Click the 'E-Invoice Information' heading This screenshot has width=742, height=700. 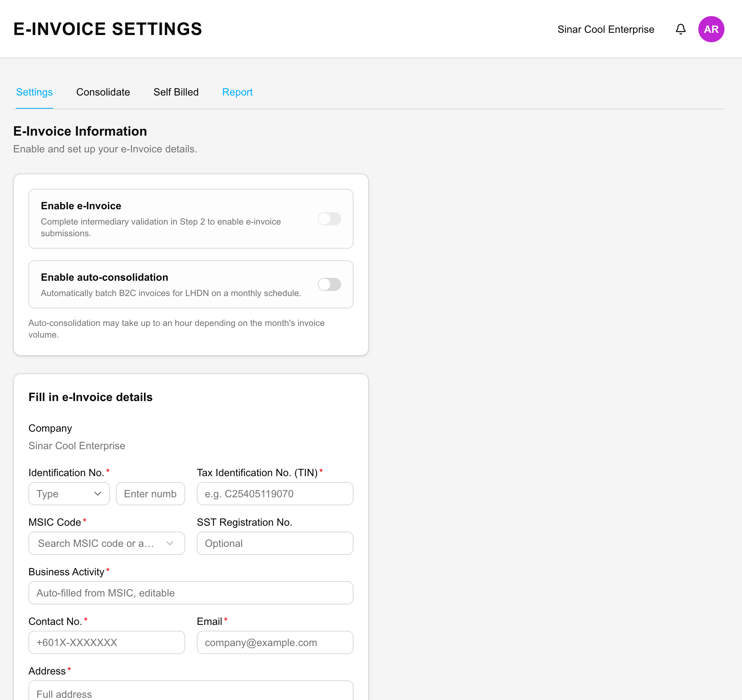(80, 131)
